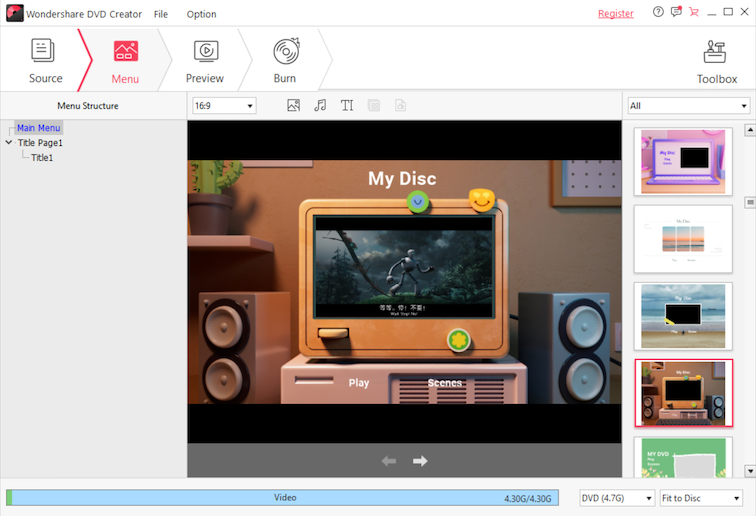Image resolution: width=756 pixels, height=516 pixels.
Task: Click the Play menu button on preview
Action: (359, 383)
